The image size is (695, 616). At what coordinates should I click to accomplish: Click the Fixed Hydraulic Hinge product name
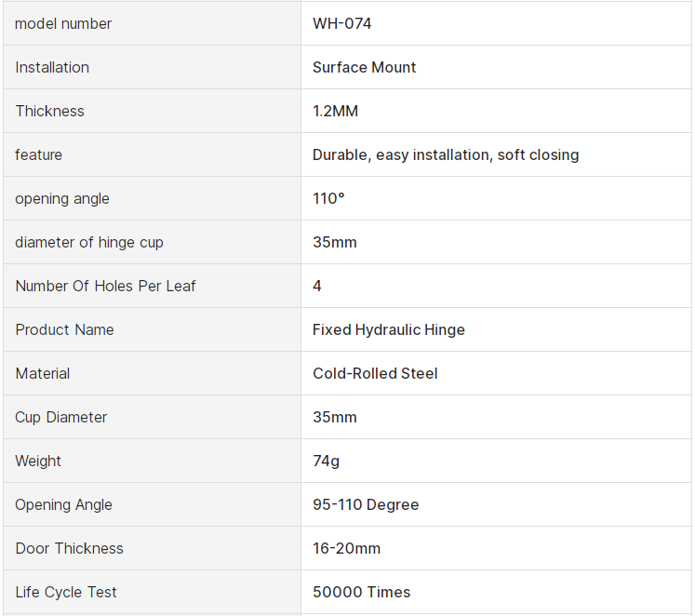point(388,329)
